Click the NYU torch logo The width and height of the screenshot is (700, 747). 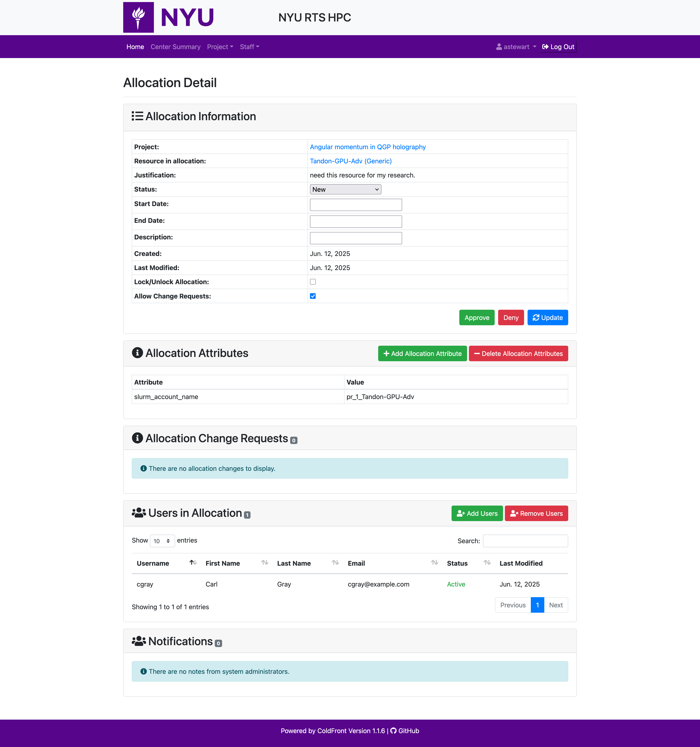coord(138,17)
